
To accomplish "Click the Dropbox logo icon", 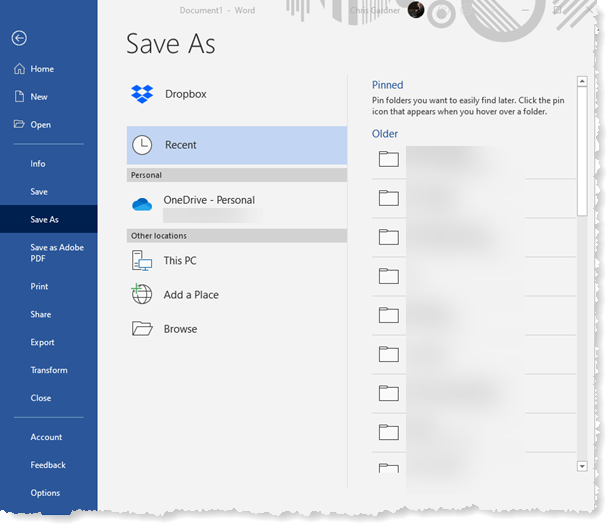I will click(x=142, y=94).
